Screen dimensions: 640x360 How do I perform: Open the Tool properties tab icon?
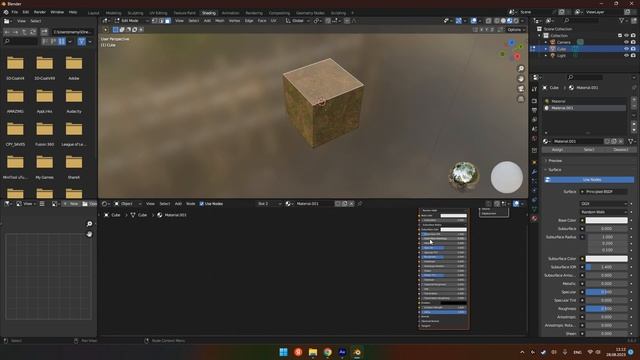tap(534, 89)
